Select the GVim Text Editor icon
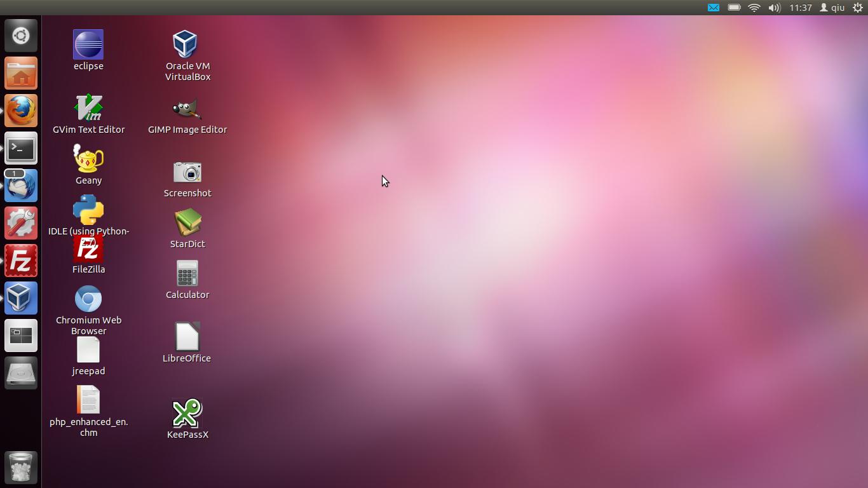Image resolution: width=868 pixels, height=488 pixels. [88, 108]
